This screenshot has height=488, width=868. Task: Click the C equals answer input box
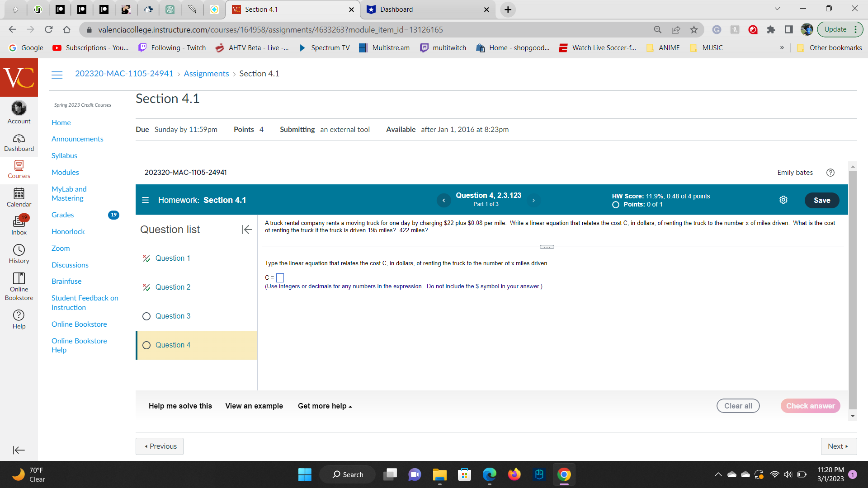point(280,277)
